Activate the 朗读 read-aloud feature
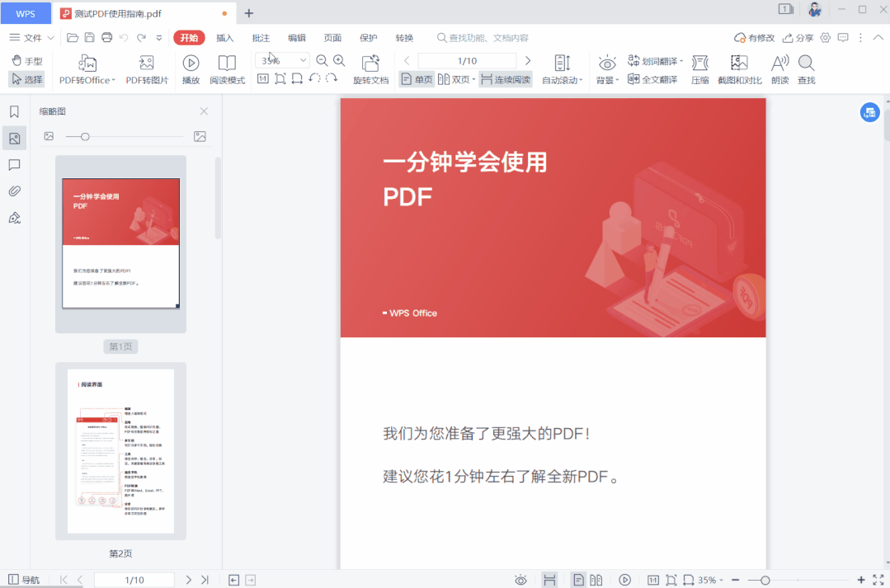Screen dimensions: 890x588 click(779, 69)
